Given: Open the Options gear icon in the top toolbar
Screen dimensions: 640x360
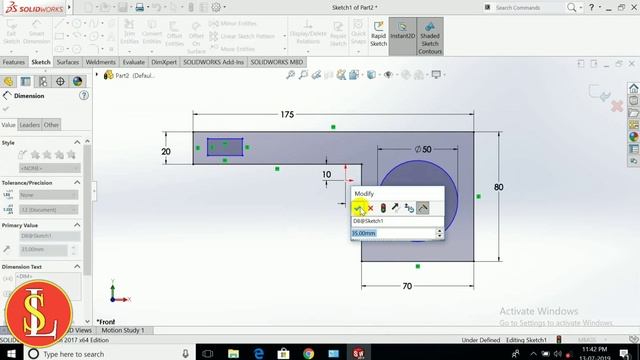Looking at the screenshot, I should pyautogui.click(x=216, y=7).
